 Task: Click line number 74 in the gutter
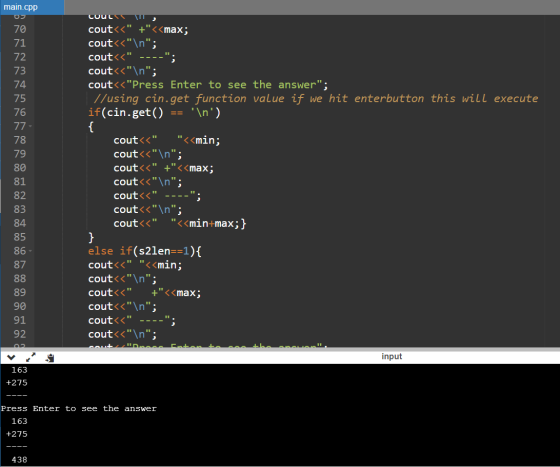[x=20, y=85]
